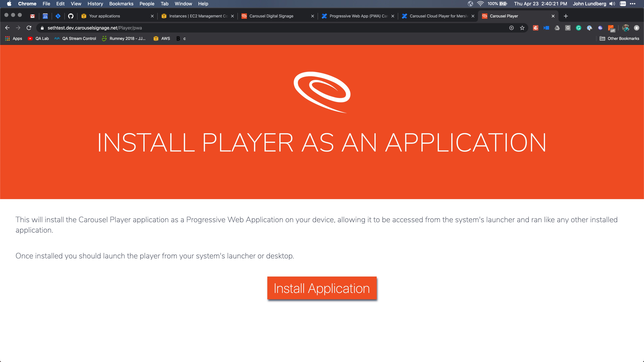Click the Carousel swirl logo
Viewport: 644px width, 362px height.
point(322,92)
